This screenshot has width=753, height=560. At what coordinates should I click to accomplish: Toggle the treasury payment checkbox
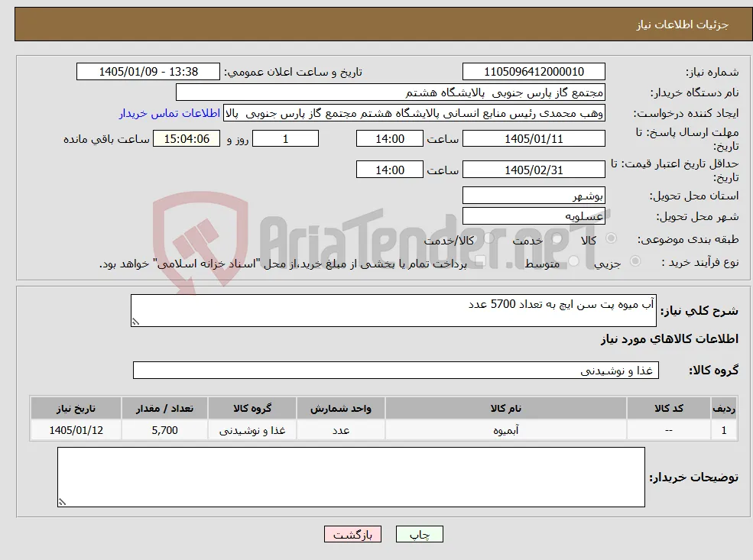click(479, 261)
